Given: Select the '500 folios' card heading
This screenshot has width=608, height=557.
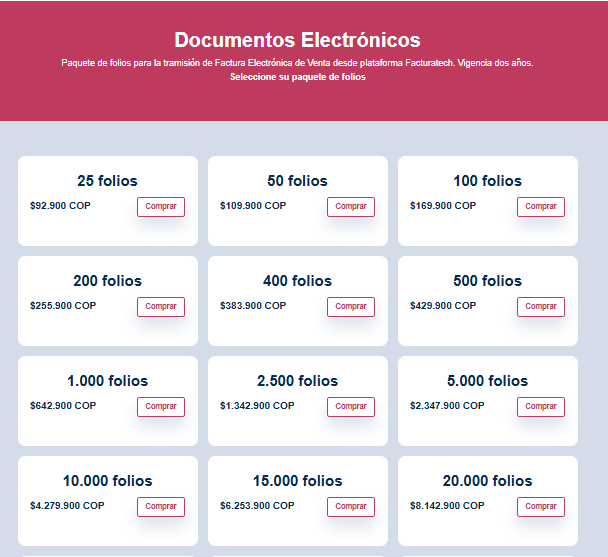Looking at the screenshot, I should [487, 281].
